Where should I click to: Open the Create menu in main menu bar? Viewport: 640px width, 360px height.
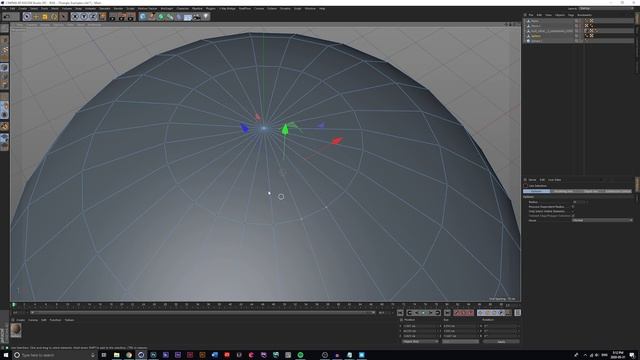(22, 9)
